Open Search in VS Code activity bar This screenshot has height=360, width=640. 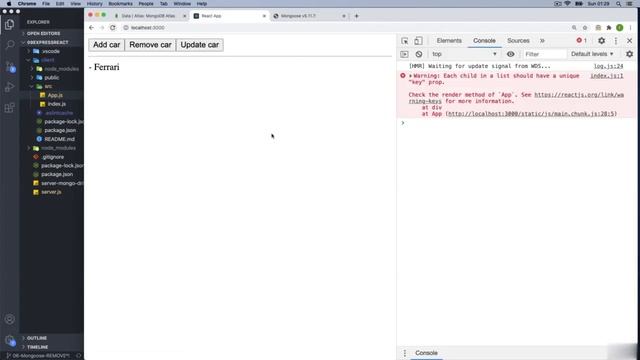tap(10, 44)
